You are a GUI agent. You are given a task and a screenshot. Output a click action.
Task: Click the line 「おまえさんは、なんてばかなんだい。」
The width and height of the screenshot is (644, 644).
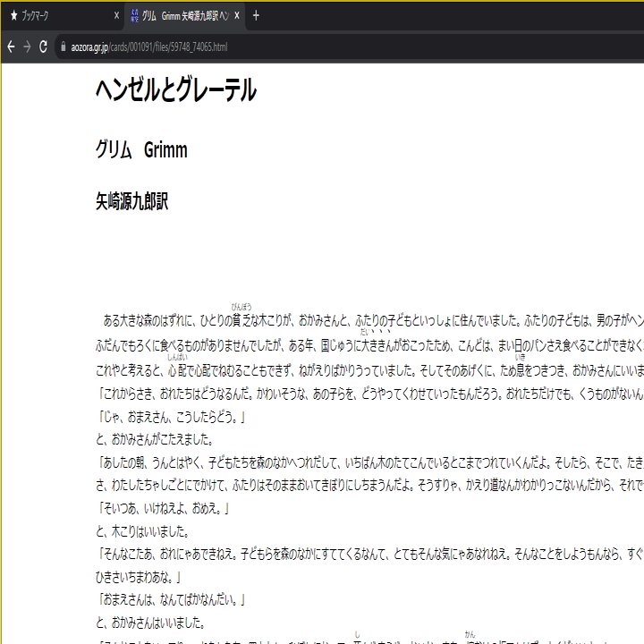[x=171, y=600]
